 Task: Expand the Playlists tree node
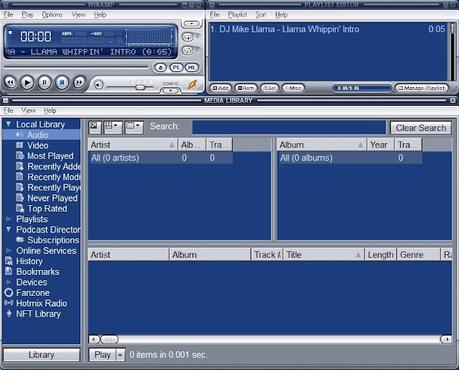point(9,219)
